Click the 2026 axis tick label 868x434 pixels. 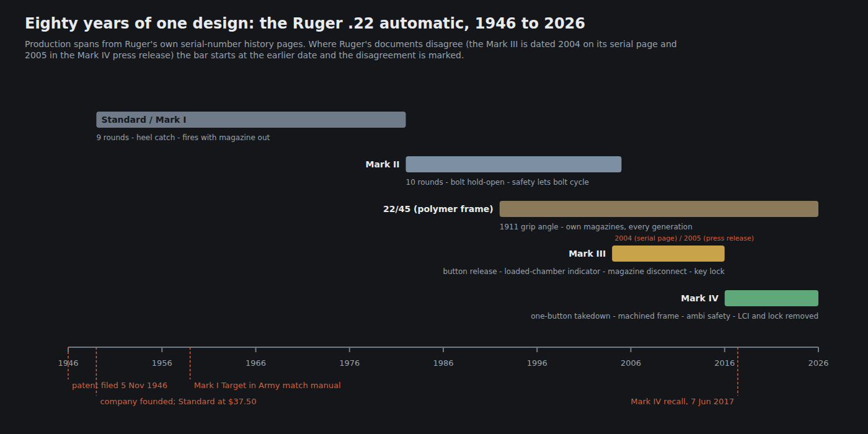coord(818,363)
